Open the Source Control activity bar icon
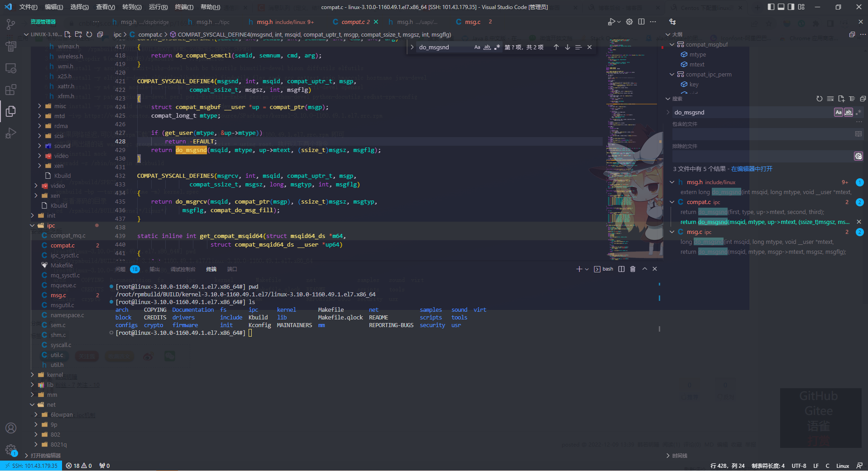Image resolution: width=868 pixels, height=471 pixels. pos(11,24)
